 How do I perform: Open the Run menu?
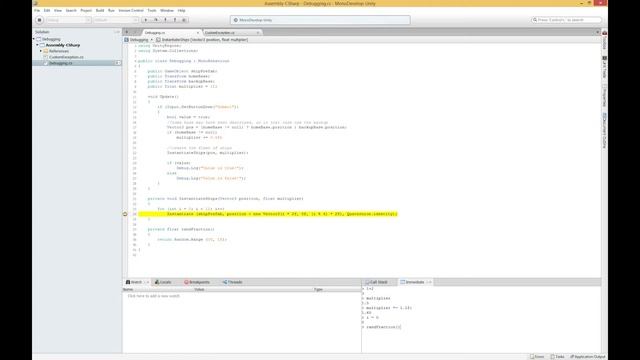tap(111, 11)
